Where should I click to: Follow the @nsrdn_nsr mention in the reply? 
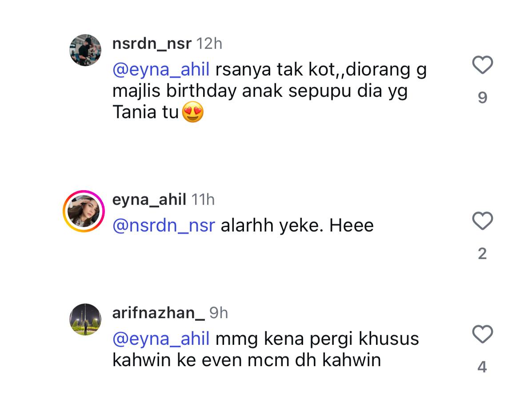164,226
